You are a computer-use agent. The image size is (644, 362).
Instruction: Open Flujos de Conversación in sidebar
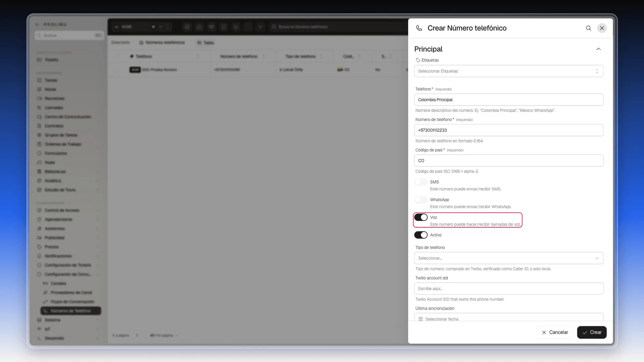click(x=72, y=302)
